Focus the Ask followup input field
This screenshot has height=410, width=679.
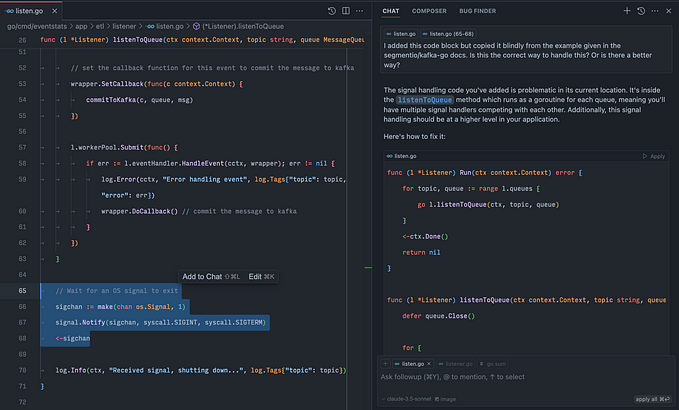(x=525, y=377)
